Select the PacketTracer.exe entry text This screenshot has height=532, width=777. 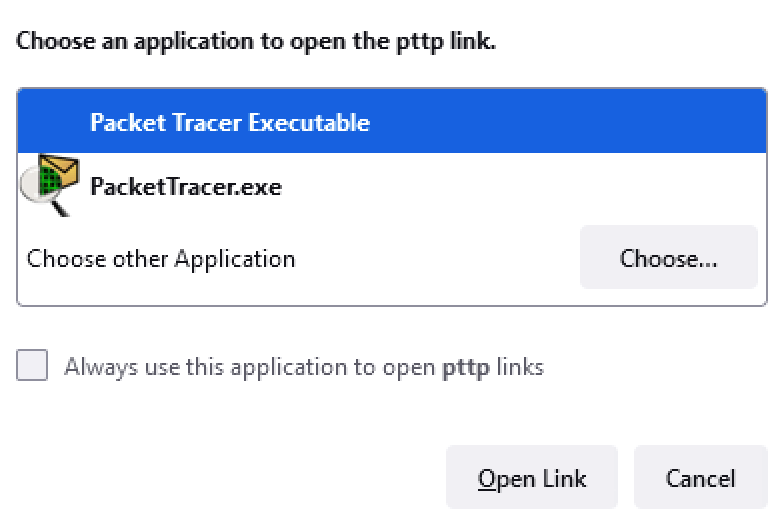point(186,187)
